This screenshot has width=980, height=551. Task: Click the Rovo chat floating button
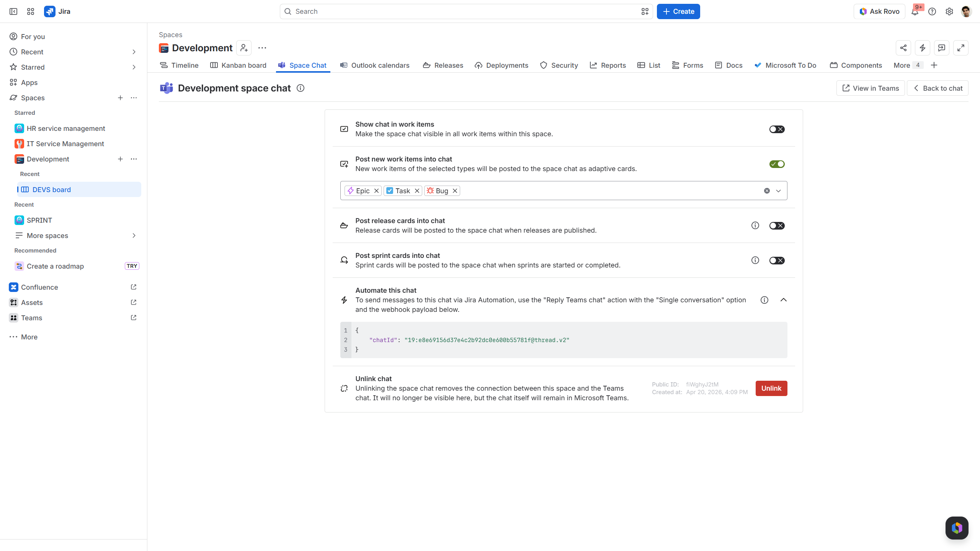tap(957, 528)
